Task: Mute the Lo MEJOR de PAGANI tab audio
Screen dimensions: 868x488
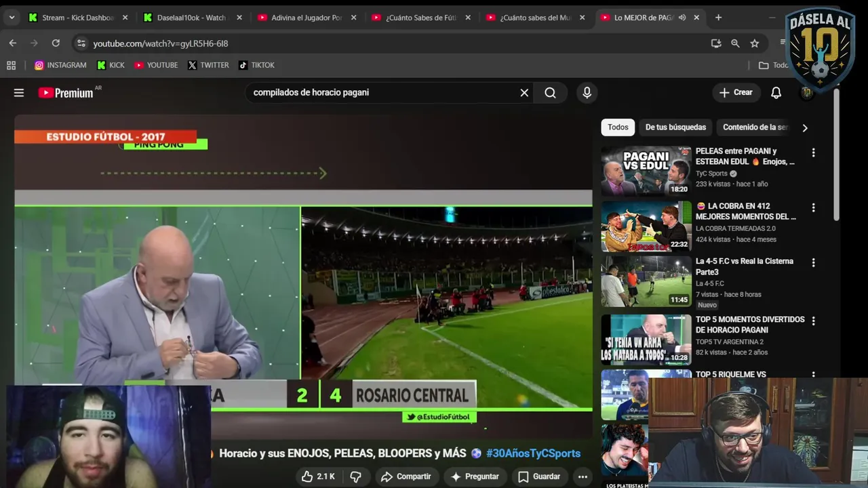Action: click(682, 18)
